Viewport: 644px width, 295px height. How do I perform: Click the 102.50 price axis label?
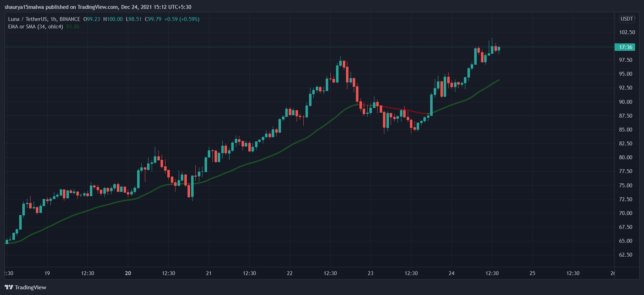[x=627, y=32]
